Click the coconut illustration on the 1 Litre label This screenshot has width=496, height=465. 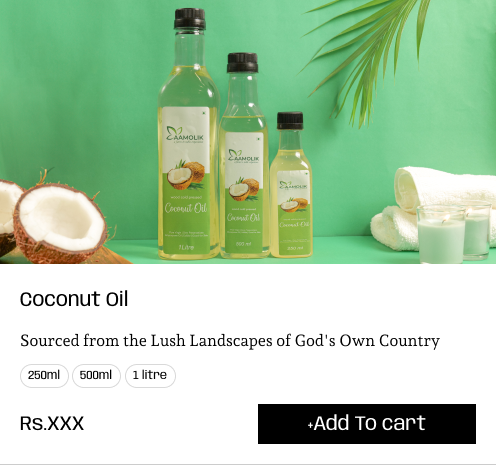pyautogui.click(x=186, y=174)
